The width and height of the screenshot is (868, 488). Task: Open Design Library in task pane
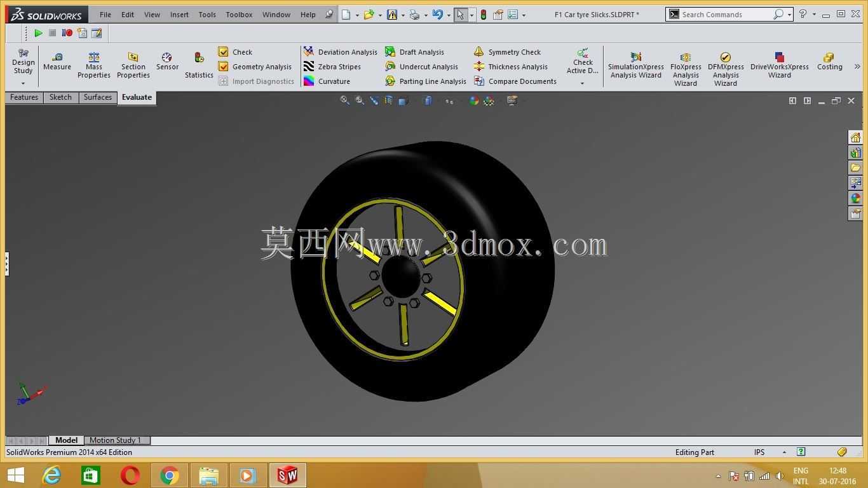[855, 152]
